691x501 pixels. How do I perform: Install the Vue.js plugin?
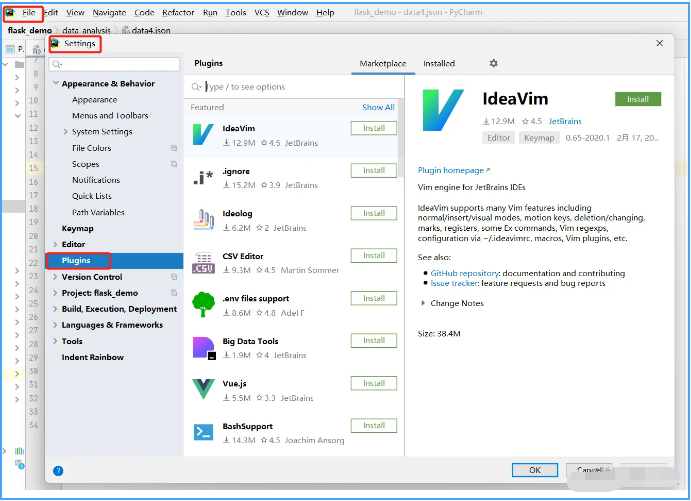pos(374,383)
